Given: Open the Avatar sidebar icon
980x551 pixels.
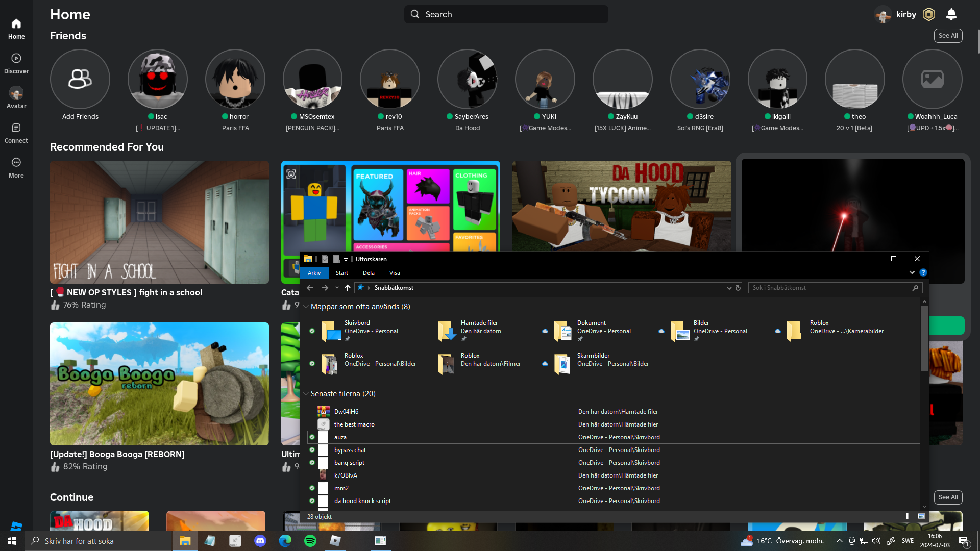Looking at the screenshot, I should [x=16, y=93].
